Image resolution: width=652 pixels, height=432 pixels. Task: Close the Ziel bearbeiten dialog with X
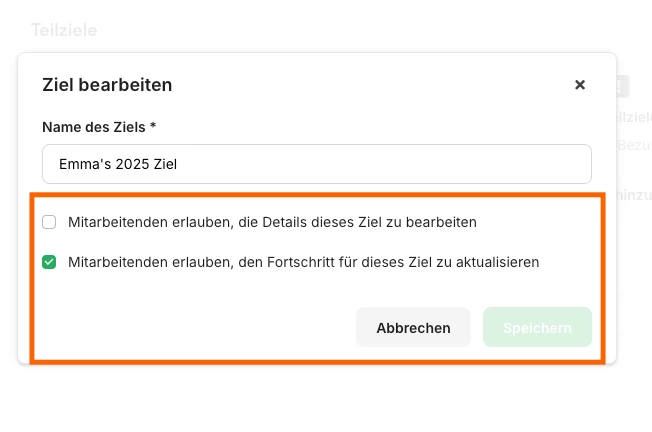pyautogui.click(x=580, y=85)
